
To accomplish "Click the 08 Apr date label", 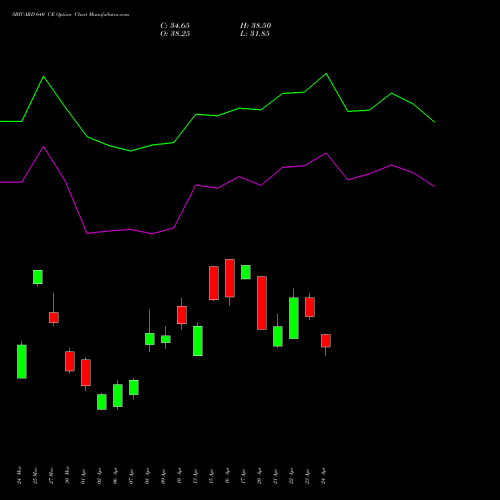I will [x=147, y=476].
